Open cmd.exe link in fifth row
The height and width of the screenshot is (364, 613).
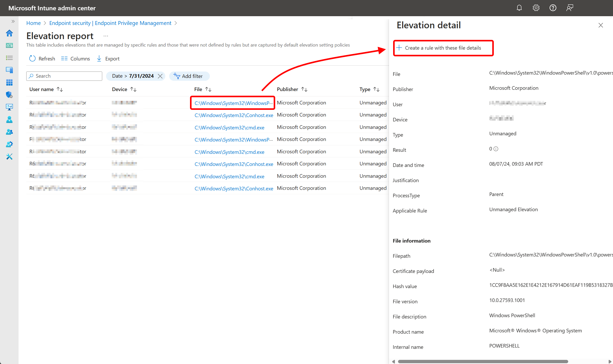(229, 152)
